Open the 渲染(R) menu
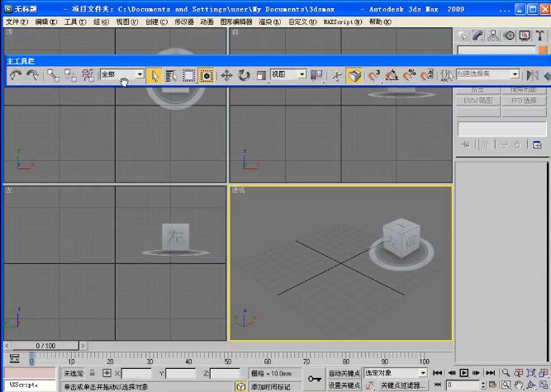This screenshot has height=392, width=551. click(270, 21)
